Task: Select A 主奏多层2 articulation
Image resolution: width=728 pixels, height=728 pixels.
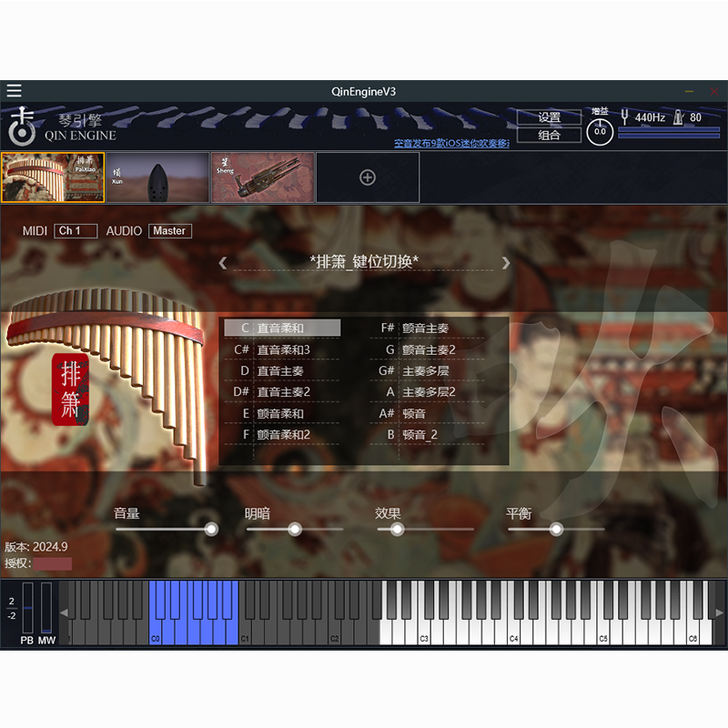Action: pos(427,392)
